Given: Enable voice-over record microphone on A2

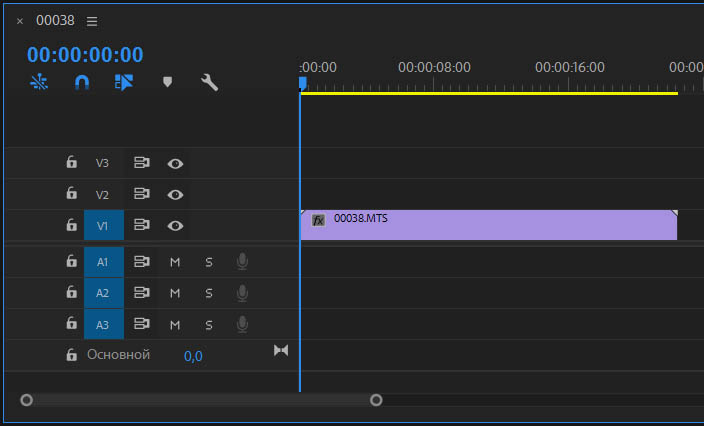Looking at the screenshot, I should (242, 293).
